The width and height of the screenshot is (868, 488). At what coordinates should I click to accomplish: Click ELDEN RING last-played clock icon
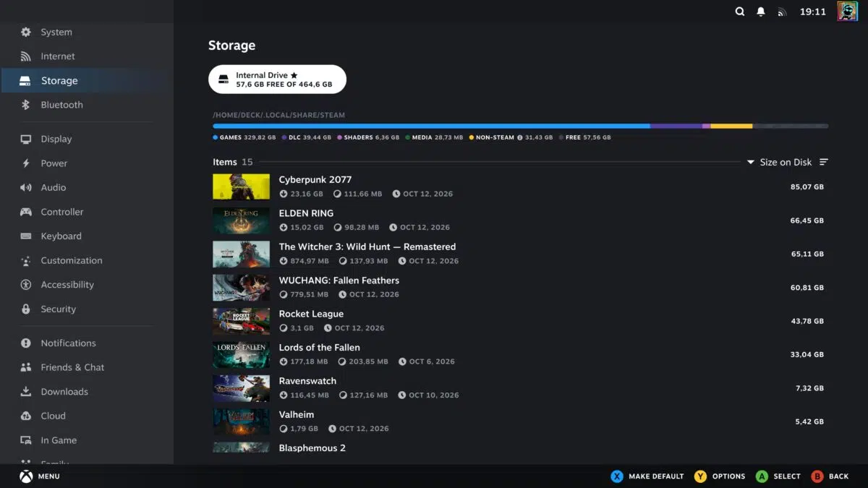(x=393, y=227)
